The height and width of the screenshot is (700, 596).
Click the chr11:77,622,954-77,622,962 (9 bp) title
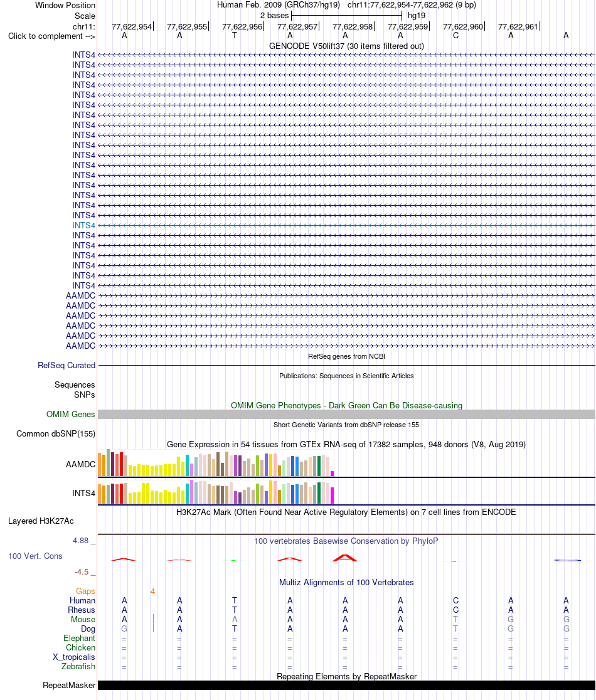pos(412,5)
